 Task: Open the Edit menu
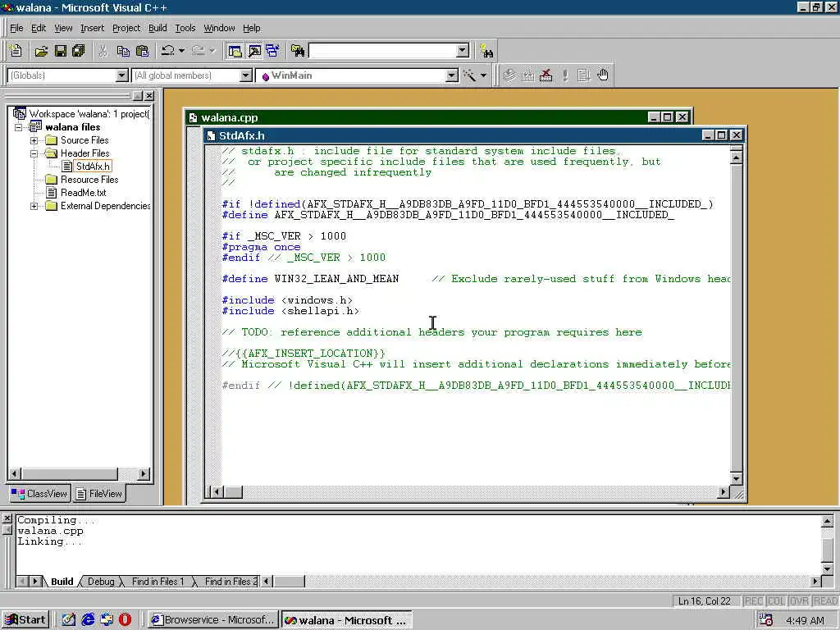pos(39,28)
